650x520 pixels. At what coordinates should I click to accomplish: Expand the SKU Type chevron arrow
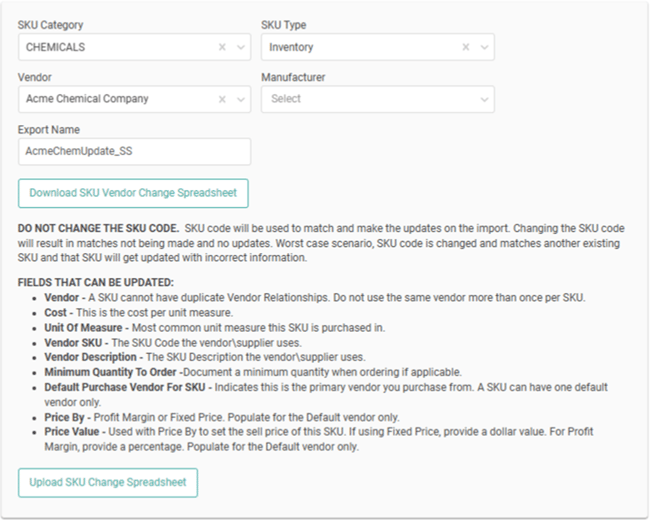point(484,47)
